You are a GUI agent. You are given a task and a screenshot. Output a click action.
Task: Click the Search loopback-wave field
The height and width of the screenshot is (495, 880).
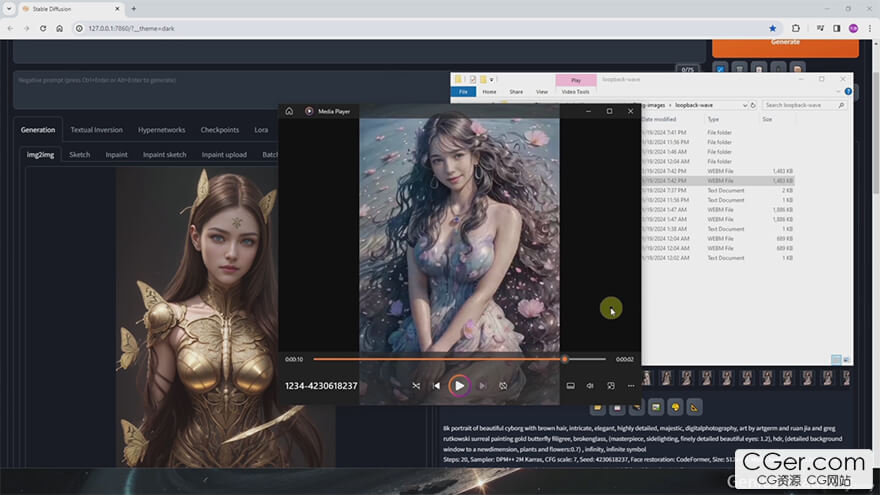(803, 105)
